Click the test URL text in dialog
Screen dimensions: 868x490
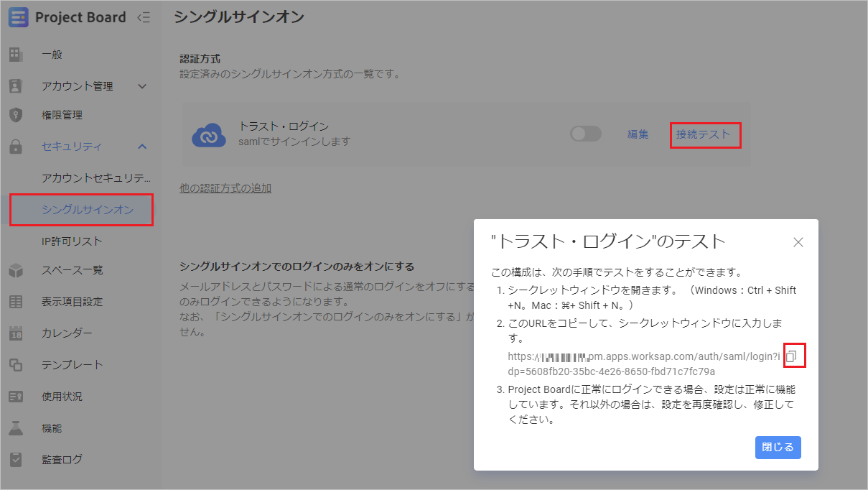click(644, 364)
